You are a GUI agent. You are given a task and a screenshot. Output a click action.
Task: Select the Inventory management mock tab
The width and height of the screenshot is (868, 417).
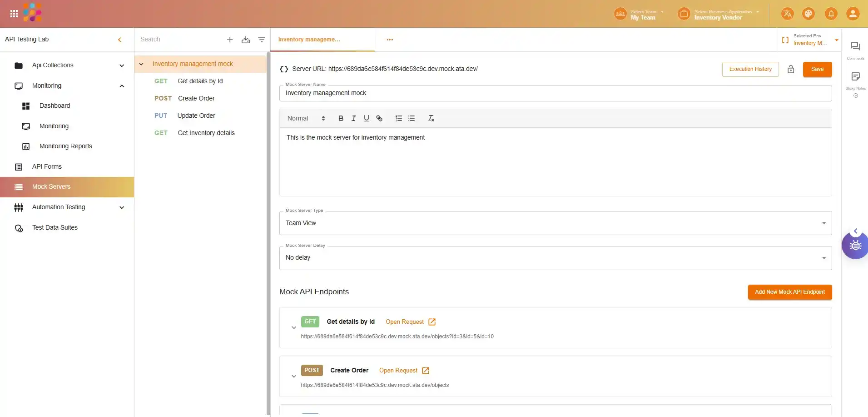[309, 40]
